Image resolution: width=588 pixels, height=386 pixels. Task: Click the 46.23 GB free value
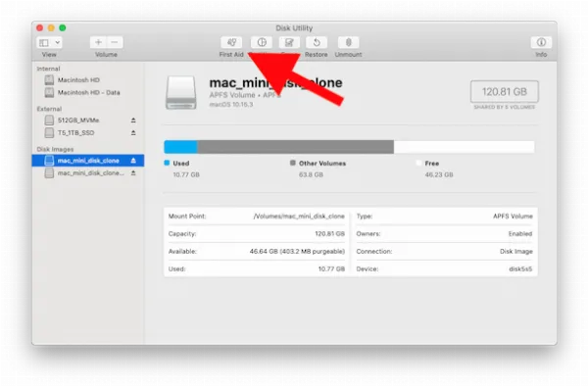click(x=439, y=174)
